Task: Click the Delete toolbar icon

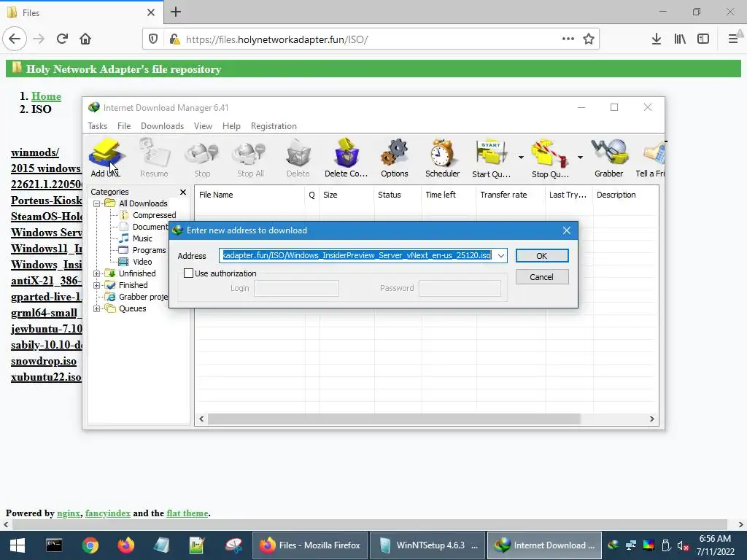Action: click(298, 157)
